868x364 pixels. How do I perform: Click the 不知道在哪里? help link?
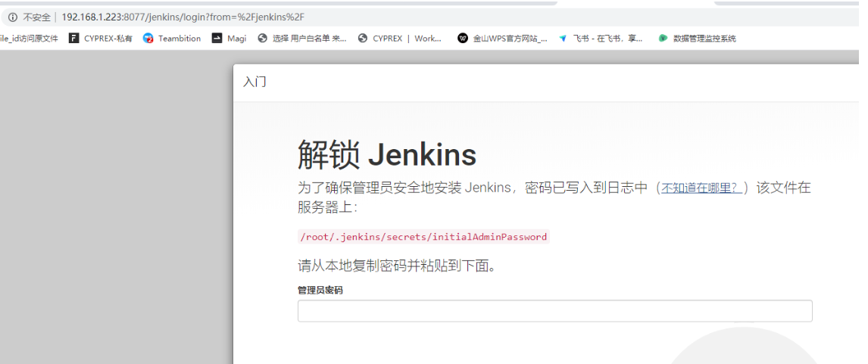(x=702, y=188)
